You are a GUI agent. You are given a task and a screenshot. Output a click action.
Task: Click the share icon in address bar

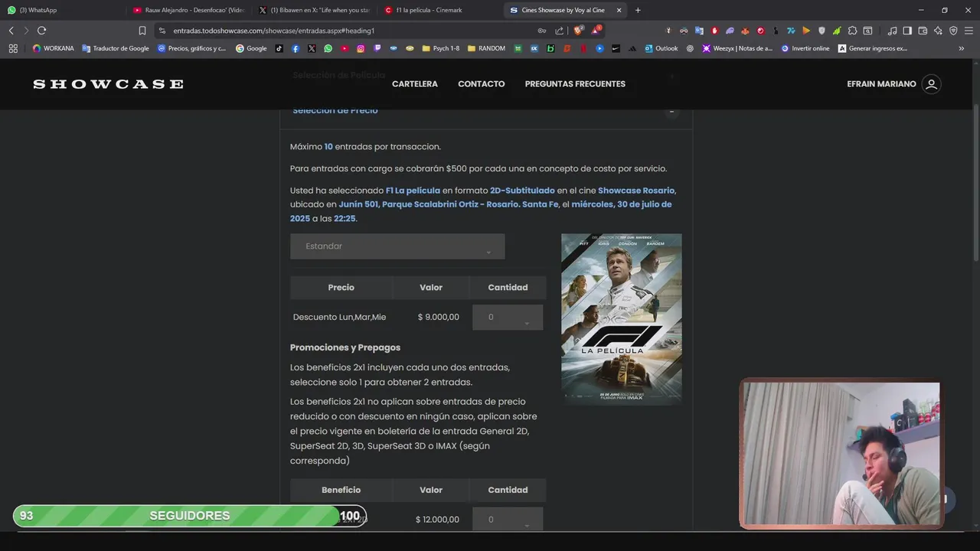pyautogui.click(x=560, y=31)
